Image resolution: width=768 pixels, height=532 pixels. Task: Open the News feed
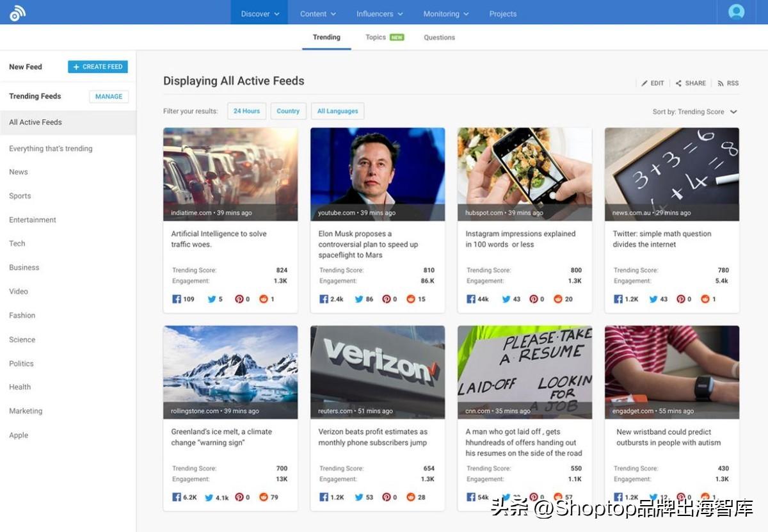pyautogui.click(x=19, y=172)
